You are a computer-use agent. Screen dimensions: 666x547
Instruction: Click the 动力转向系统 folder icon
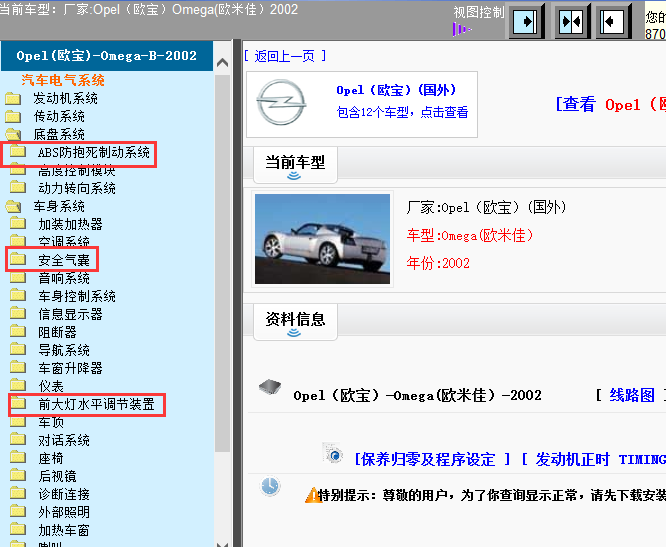pos(18,187)
